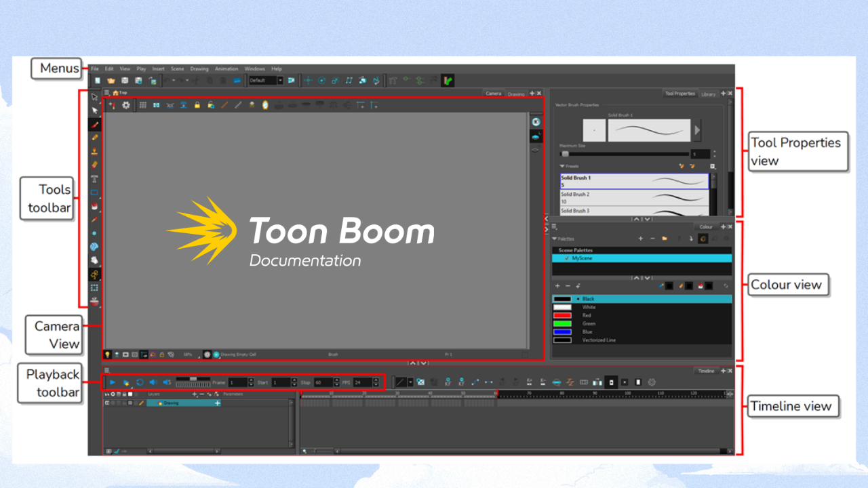Click the Stop frame input field
The image size is (868, 488).
click(323, 382)
